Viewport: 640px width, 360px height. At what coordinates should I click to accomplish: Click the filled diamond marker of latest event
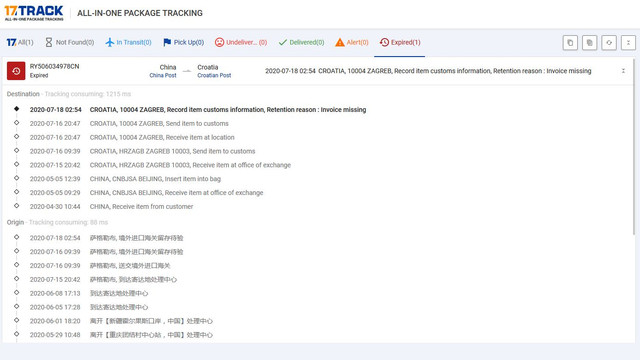[16, 109]
